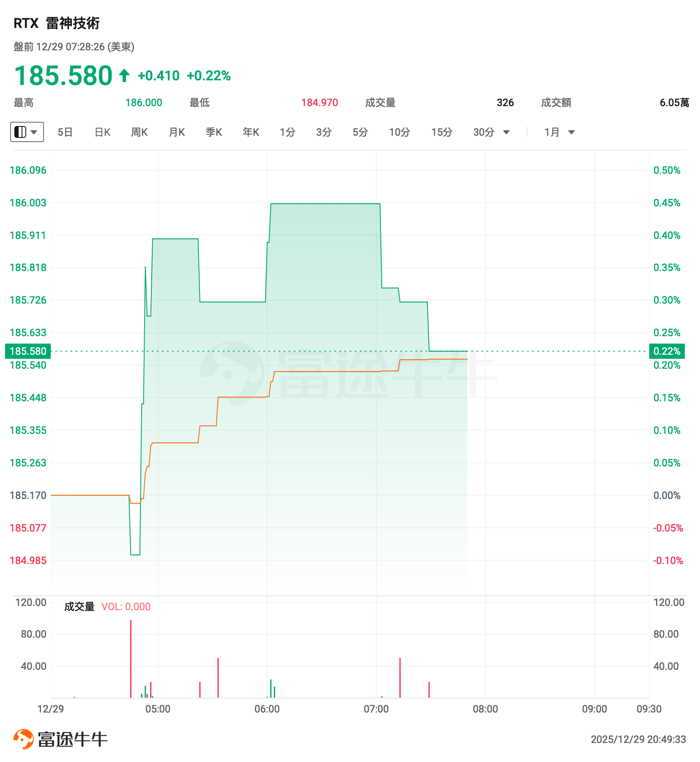This screenshot has width=700, height=762.
Task: Select the 1分 interval tab
Action: pos(287,132)
